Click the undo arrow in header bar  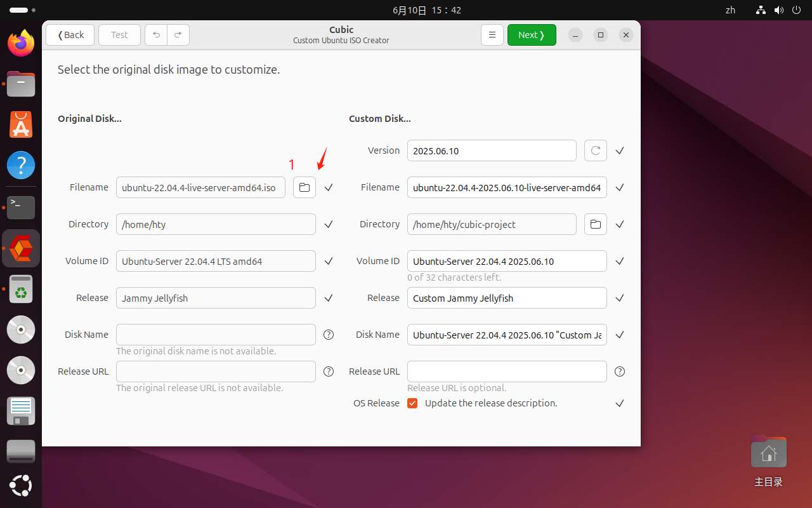pos(157,35)
